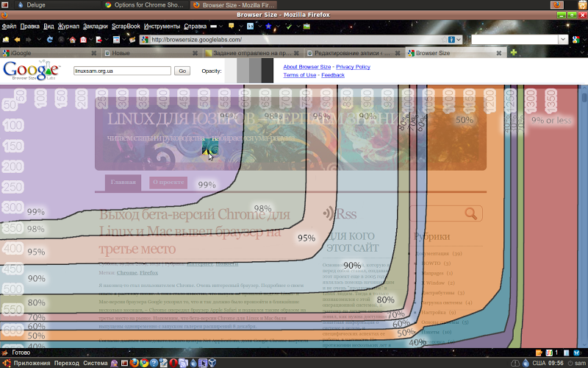Click the page vertical scrollbar

tap(584, 216)
